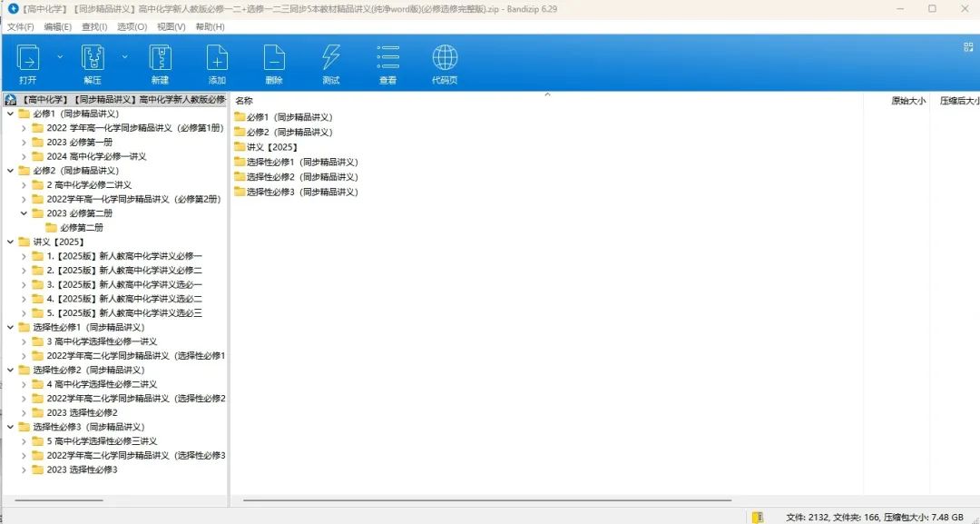The image size is (980, 524).
Task: Click folder icon of 选择性必修2 in file list
Action: pos(240,177)
